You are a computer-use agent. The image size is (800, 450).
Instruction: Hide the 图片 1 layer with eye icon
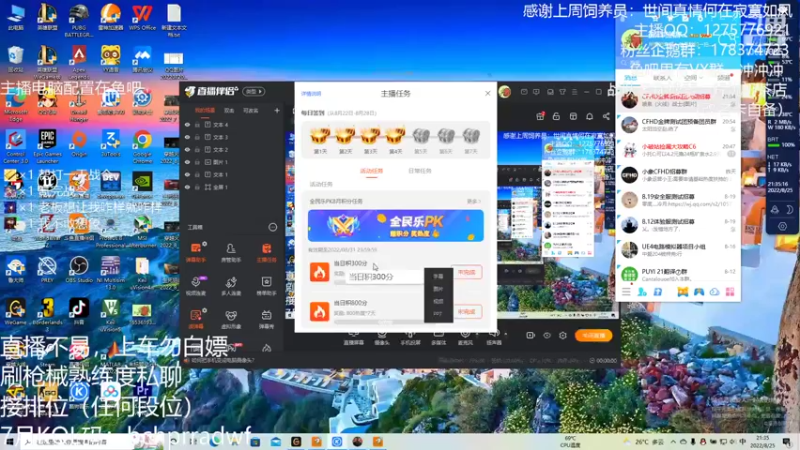pyautogui.click(x=187, y=162)
